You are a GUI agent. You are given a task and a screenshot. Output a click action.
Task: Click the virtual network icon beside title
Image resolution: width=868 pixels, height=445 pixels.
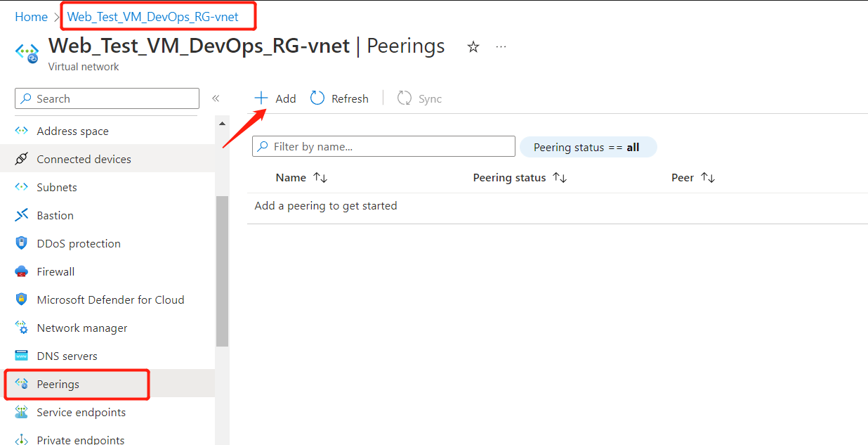[x=28, y=53]
